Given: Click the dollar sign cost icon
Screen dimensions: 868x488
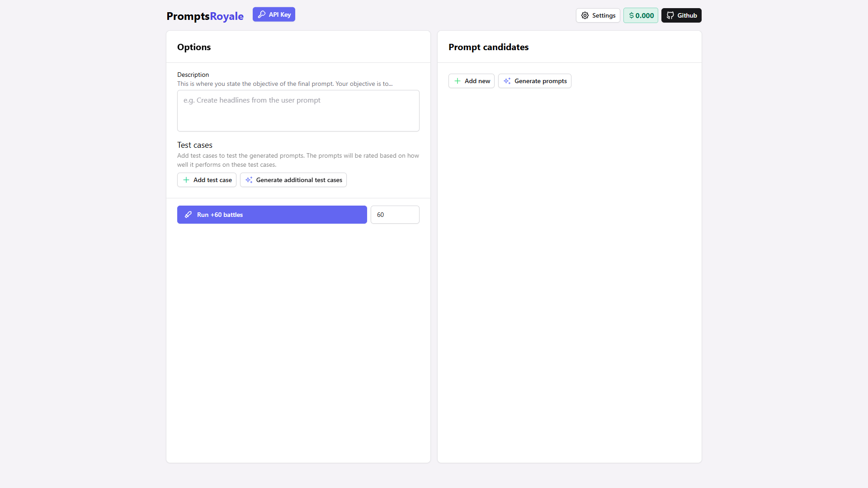Looking at the screenshot, I should pos(632,15).
